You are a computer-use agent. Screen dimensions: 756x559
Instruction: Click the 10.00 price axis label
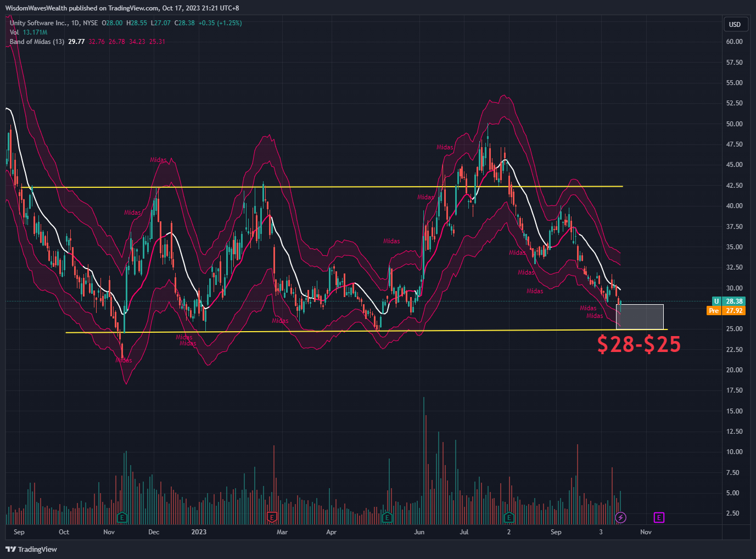734,452
